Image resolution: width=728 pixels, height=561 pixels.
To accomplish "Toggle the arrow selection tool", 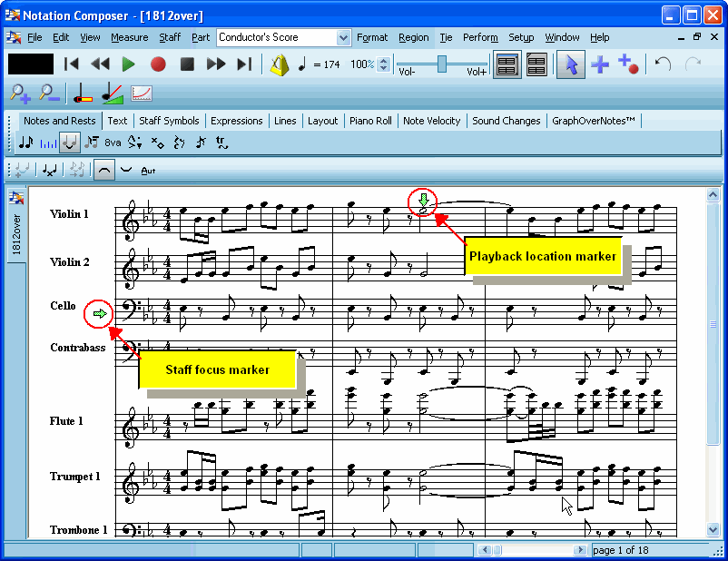I will coord(571,64).
